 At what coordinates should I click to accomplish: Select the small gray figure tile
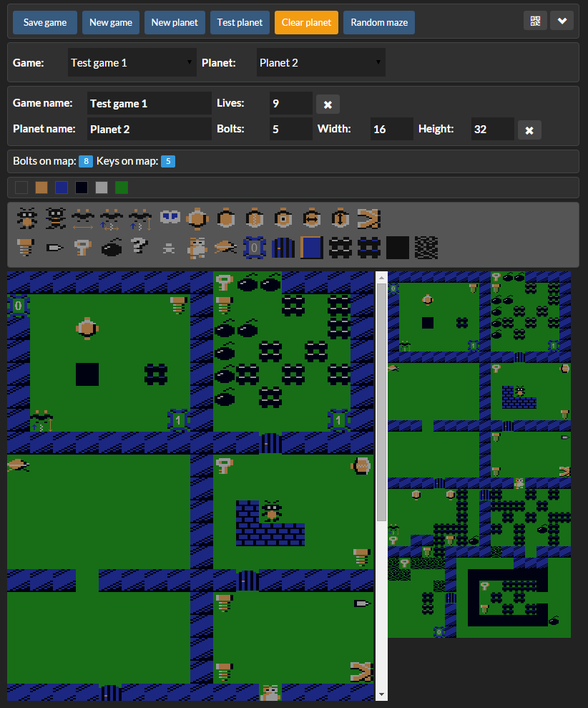[x=169, y=248]
